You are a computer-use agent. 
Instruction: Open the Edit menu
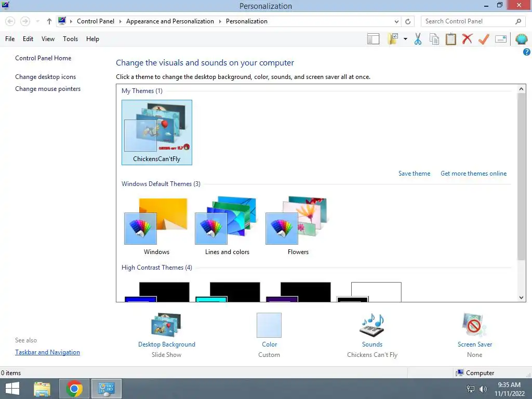28,39
